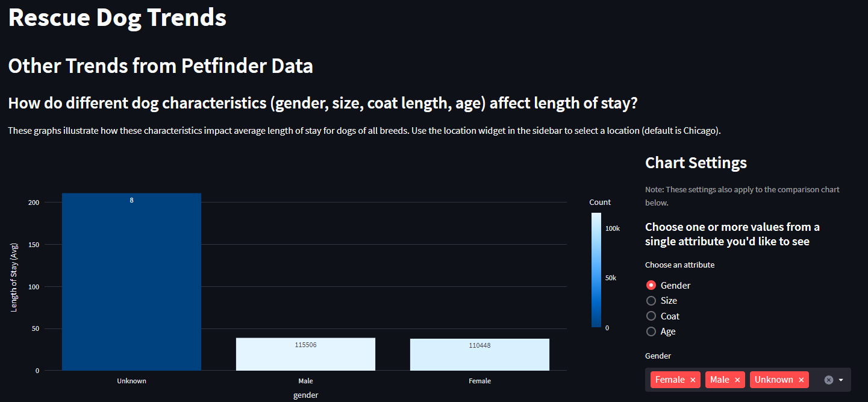
Task: Select the Size attribute radio button
Action: [651, 300]
